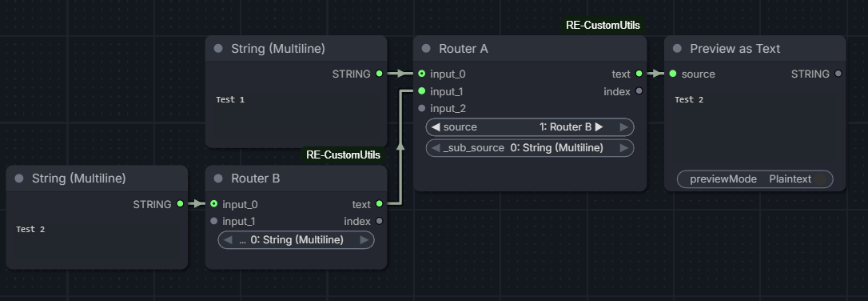Image resolution: width=868 pixels, height=301 pixels.
Task: Collapse the top String (Multiline) node with the Test 1 text
Action: (218, 49)
